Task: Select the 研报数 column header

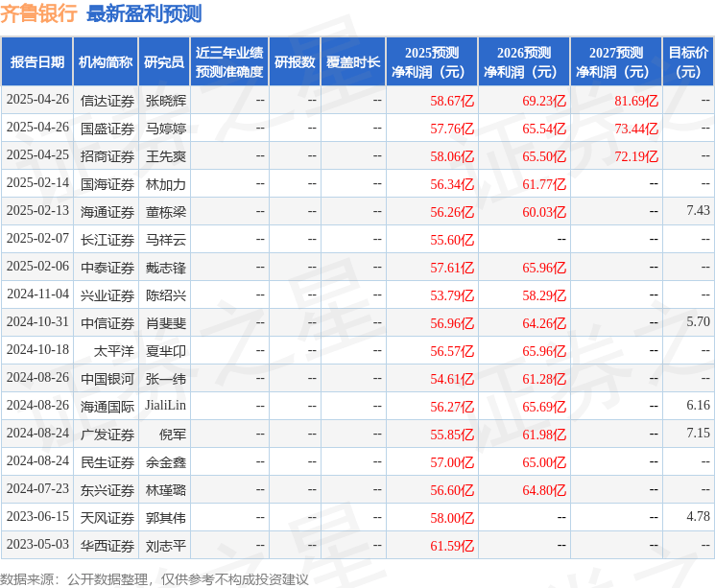Action: point(295,61)
